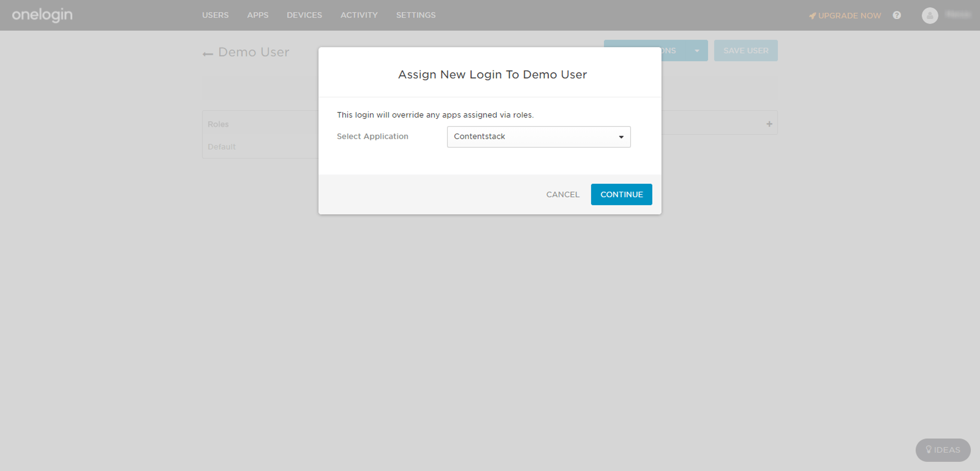Open the Activity menu
The width and height of the screenshot is (980, 471).
[359, 15]
